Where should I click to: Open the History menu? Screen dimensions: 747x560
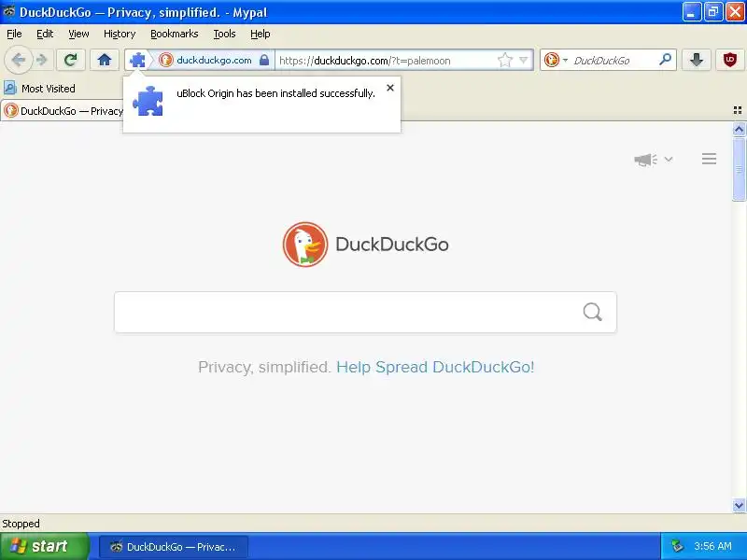pos(120,34)
